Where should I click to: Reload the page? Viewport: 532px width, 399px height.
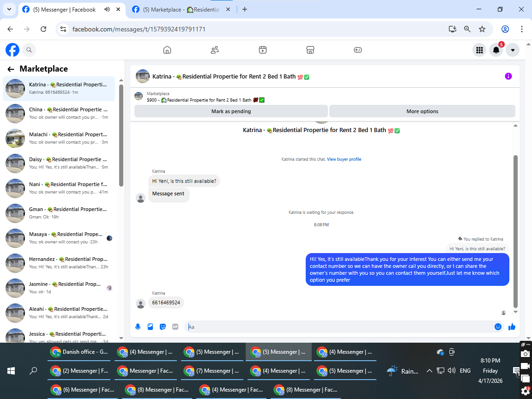click(43, 29)
